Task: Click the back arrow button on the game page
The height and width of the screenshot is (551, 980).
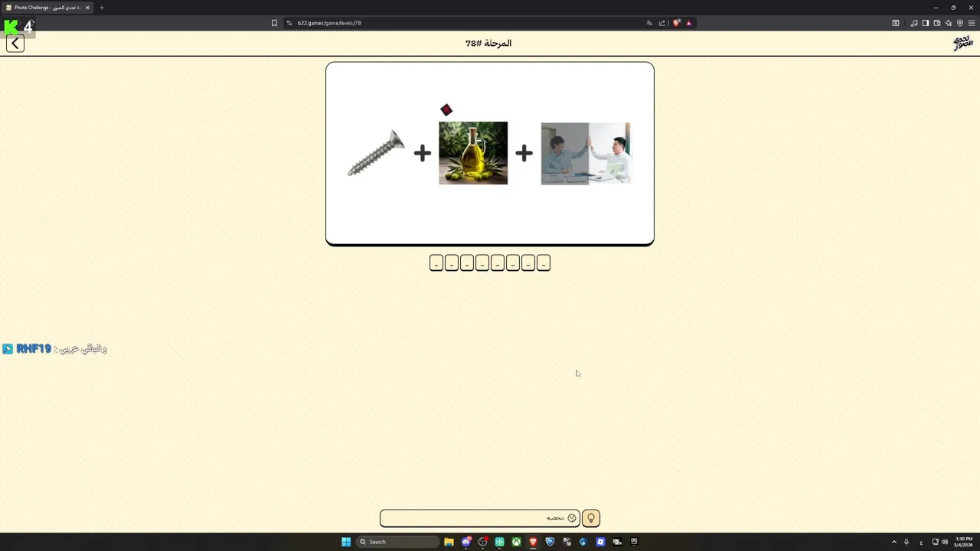Action: 15,44
